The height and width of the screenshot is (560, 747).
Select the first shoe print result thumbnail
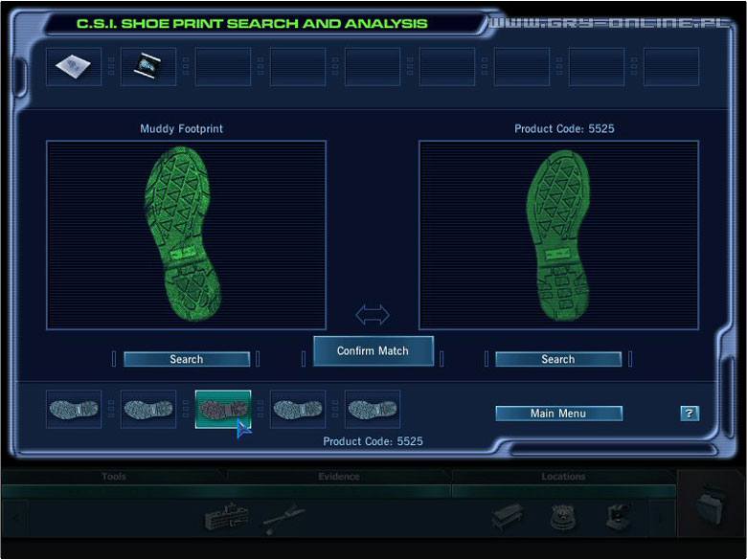74,409
